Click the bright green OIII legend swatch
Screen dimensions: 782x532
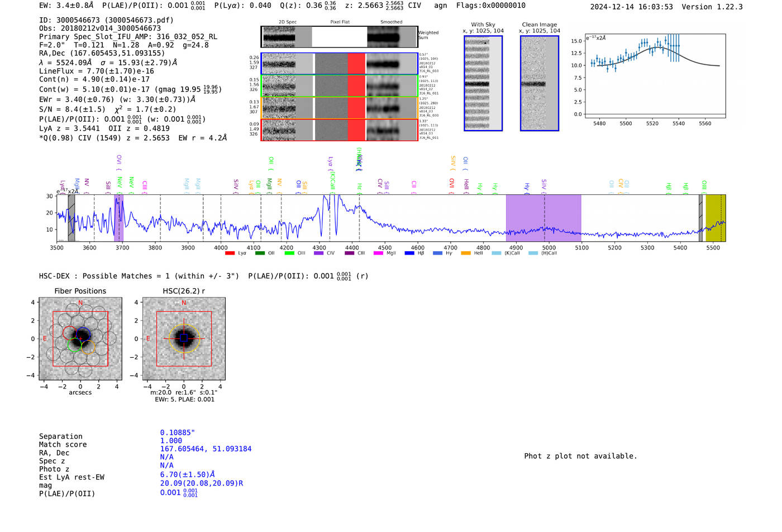(289, 253)
